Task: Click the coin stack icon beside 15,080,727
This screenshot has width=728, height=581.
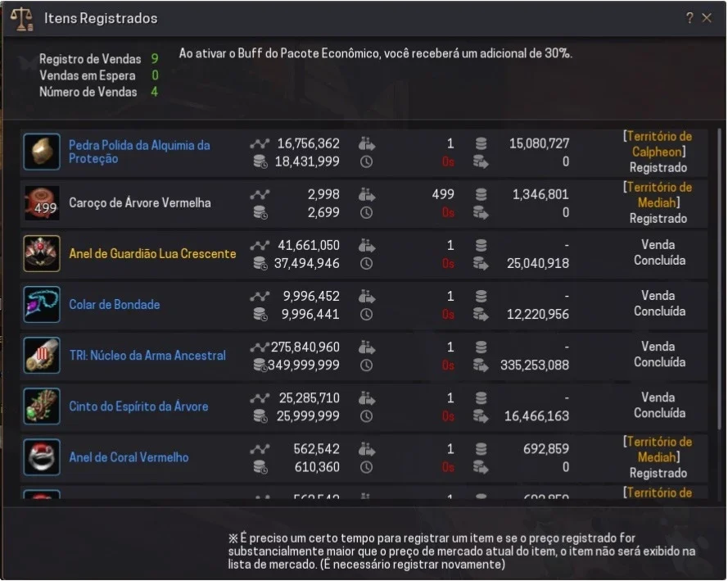Action: pos(481,143)
